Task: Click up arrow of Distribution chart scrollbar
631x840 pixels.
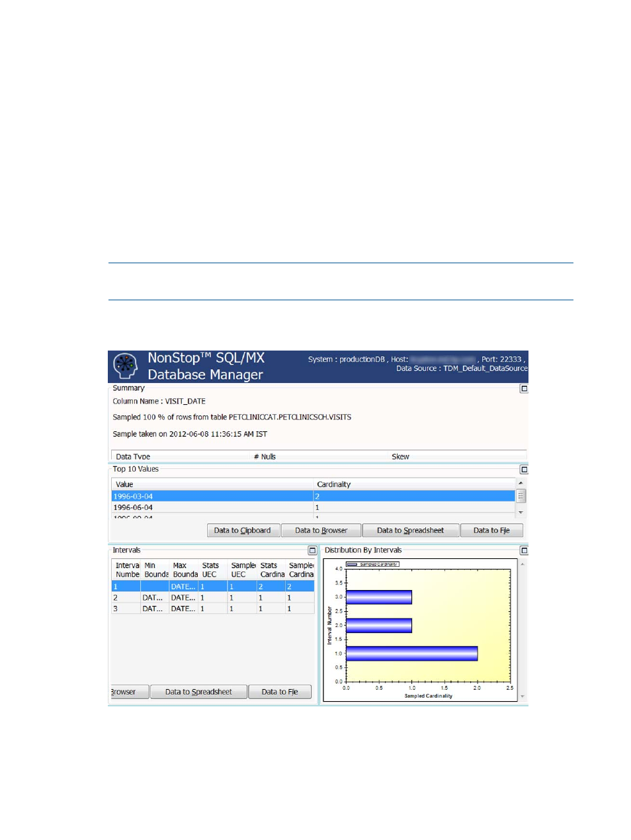Action: coord(523,564)
